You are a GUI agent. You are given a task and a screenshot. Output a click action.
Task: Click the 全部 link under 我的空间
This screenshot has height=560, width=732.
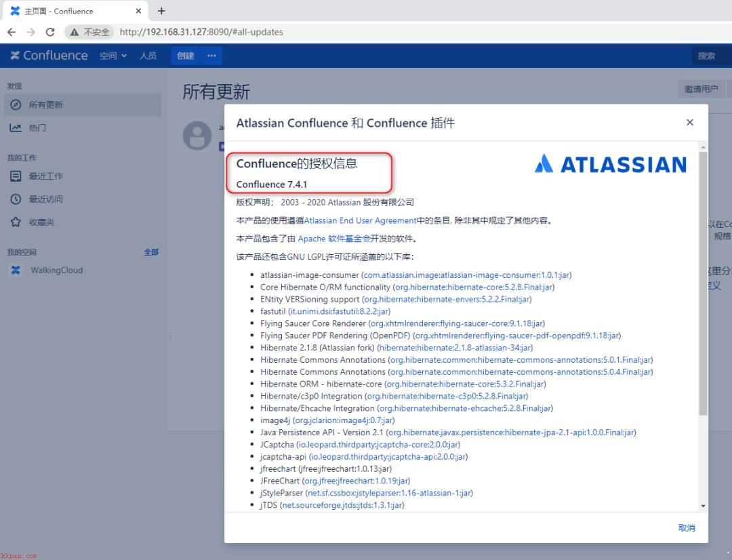151,252
